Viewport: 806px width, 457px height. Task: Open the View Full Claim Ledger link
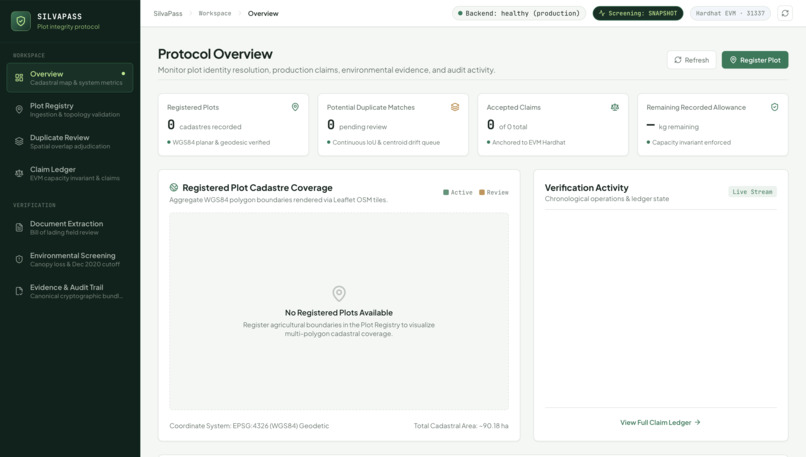coord(660,423)
